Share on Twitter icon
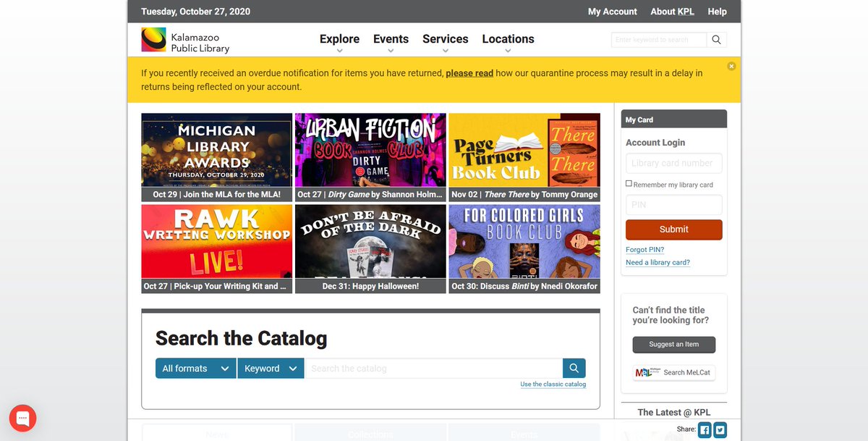This screenshot has width=868, height=441. click(x=720, y=429)
